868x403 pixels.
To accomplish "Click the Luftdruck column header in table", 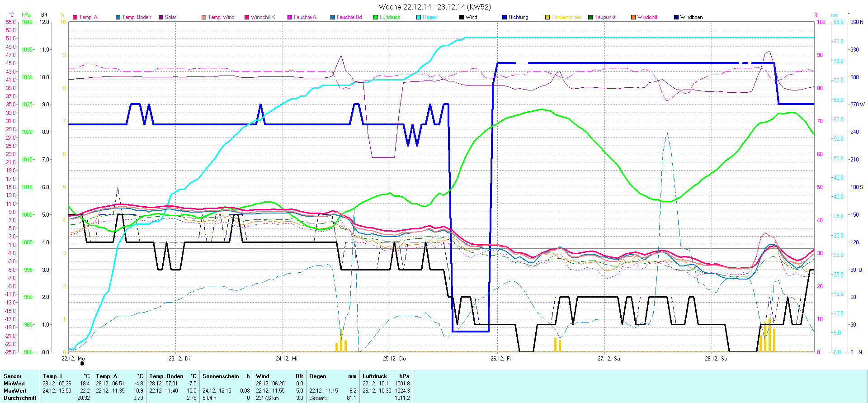I will pyautogui.click(x=375, y=376).
